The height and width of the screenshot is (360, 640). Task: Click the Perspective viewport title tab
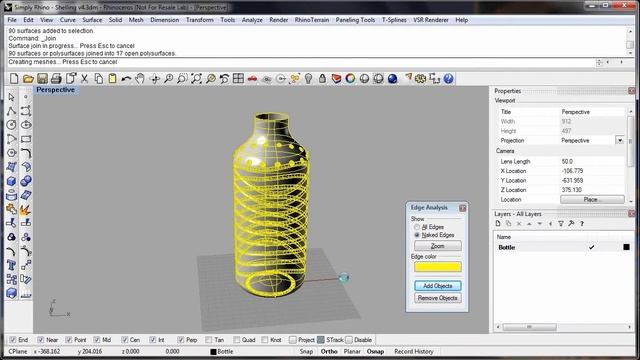56,90
